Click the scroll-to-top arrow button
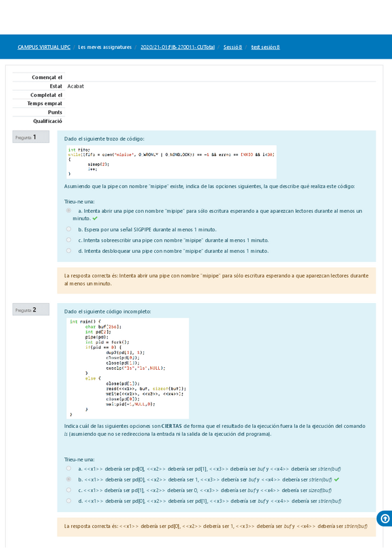 (x=384, y=518)
